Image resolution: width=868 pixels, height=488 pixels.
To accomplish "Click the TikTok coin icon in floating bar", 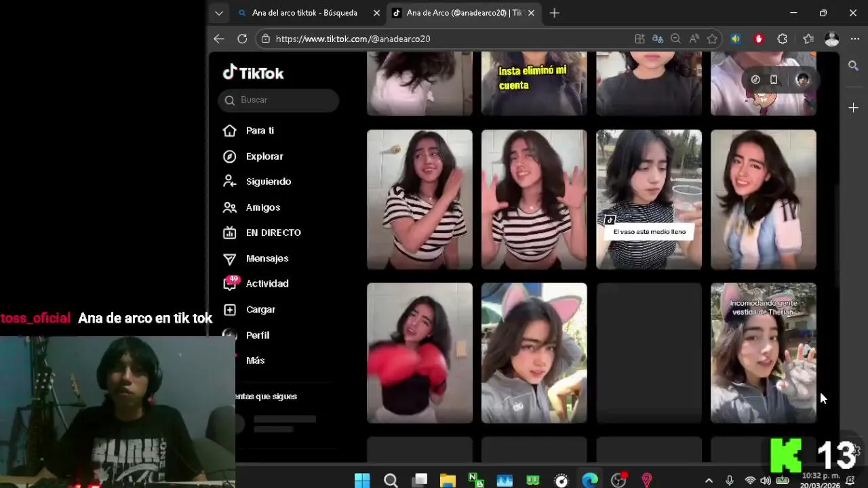I will [755, 80].
